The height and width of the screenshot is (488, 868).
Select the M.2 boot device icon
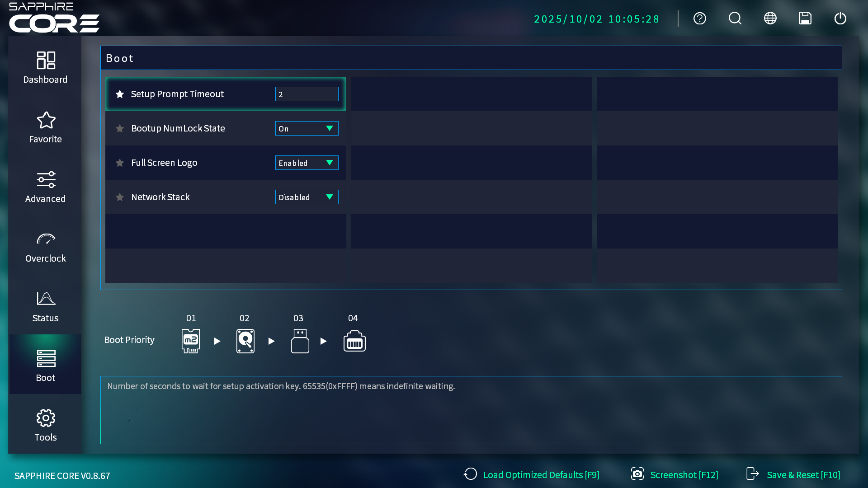[191, 341]
